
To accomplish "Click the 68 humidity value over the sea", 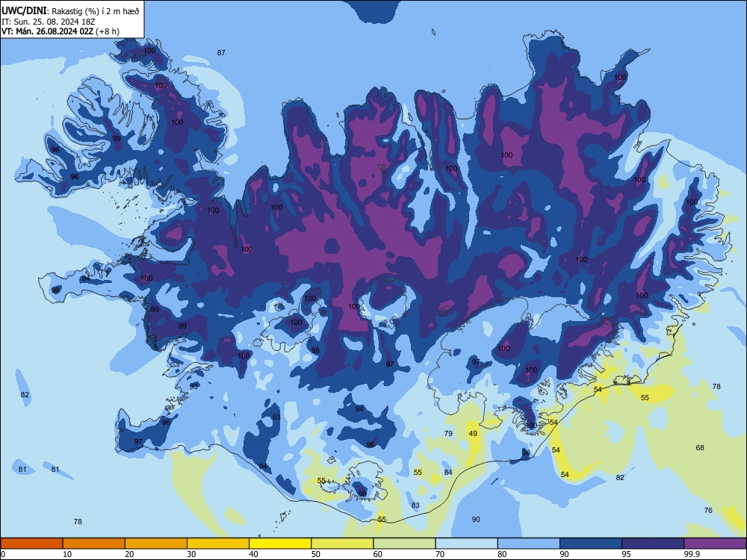I will (700, 447).
